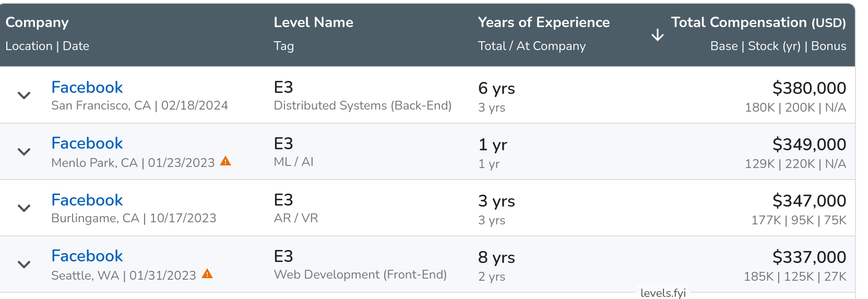Expand the Burlingame Facebook row
This screenshot has height=299, width=868.
tap(24, 208)
